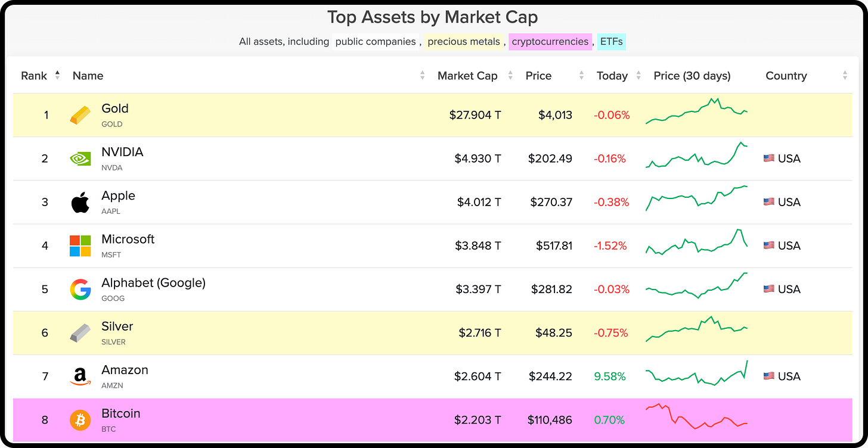Click the US flag in Alphabet row
This screenshot has height=448, width=868.
[x=769, y=289]
